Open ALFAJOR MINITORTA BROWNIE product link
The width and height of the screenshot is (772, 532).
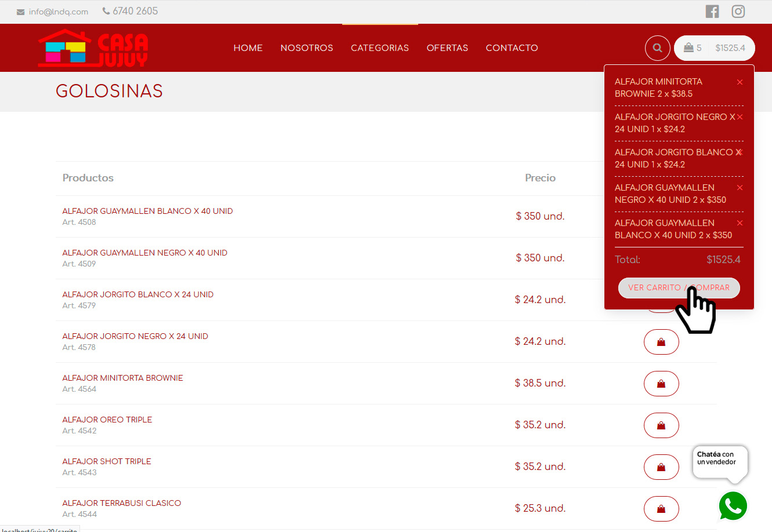(x=122, y=378)
